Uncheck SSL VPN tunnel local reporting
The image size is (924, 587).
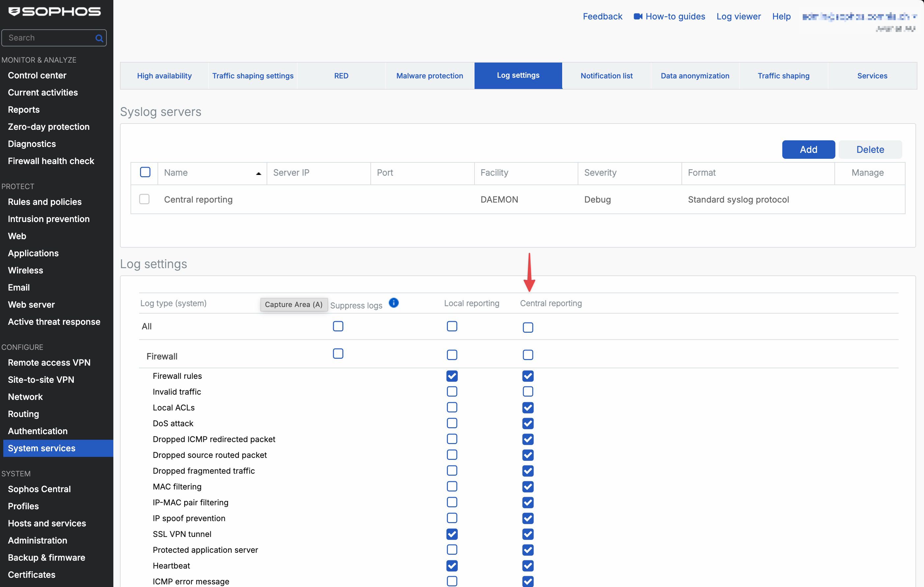(452, 534)
